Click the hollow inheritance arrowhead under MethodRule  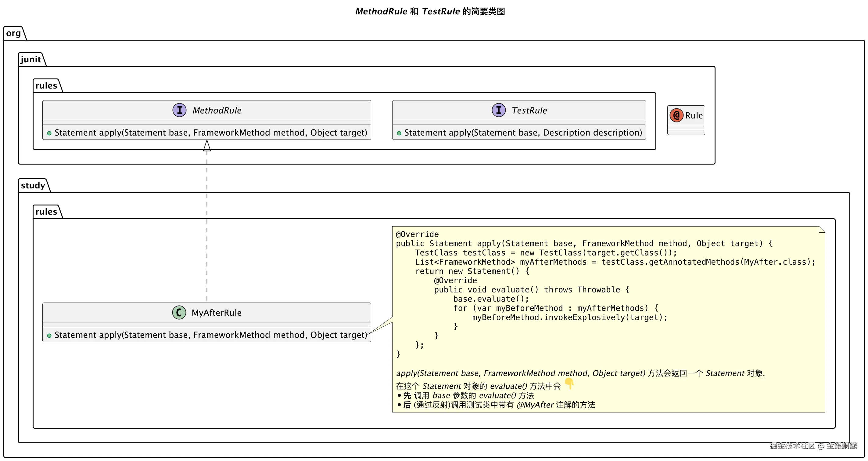coord(207,146)
